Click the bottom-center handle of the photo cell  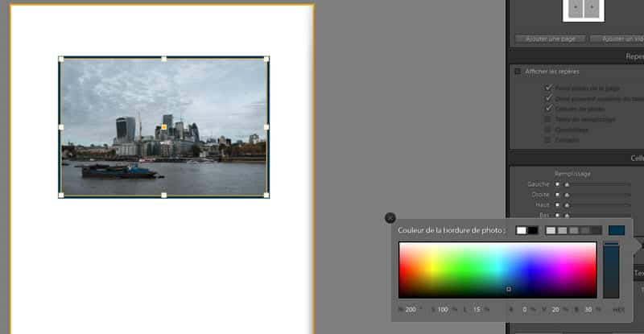[164, 196]
